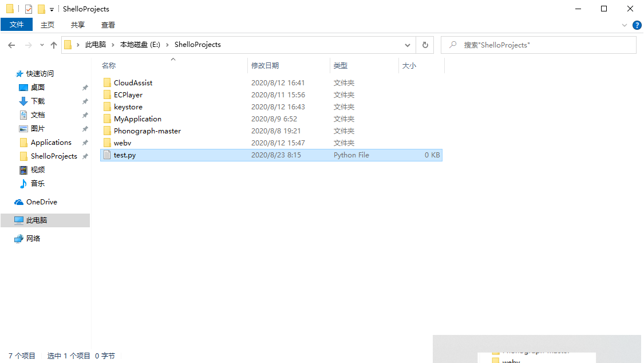Click the Python File type cell

351,155
